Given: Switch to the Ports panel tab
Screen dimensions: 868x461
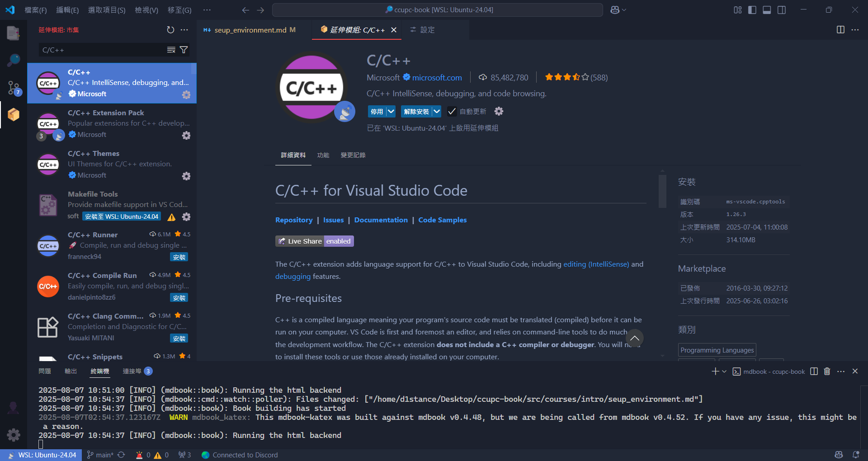Looking at the screenshot, I should click(137, 371).
